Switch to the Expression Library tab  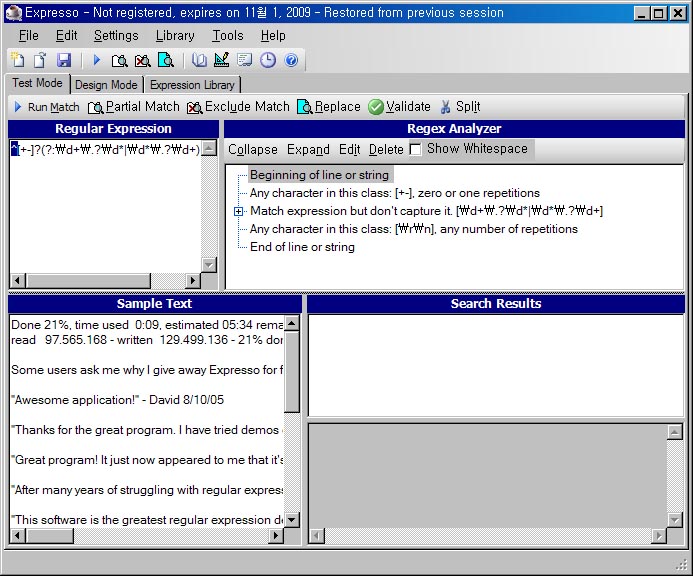(192, 85)
